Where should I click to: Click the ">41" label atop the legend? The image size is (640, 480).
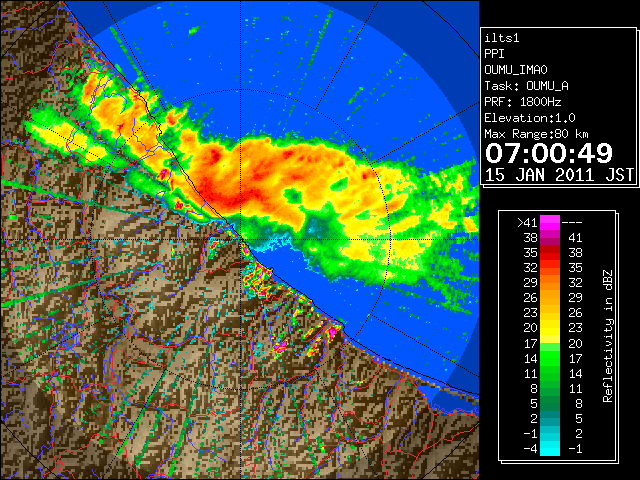click(x=527, y=223)
